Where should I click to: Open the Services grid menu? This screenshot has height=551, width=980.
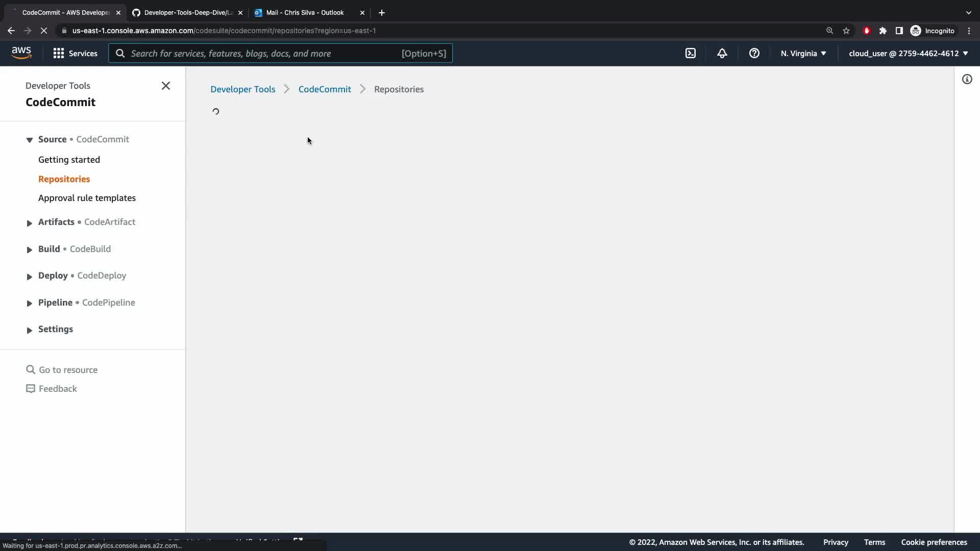point(76,53)
